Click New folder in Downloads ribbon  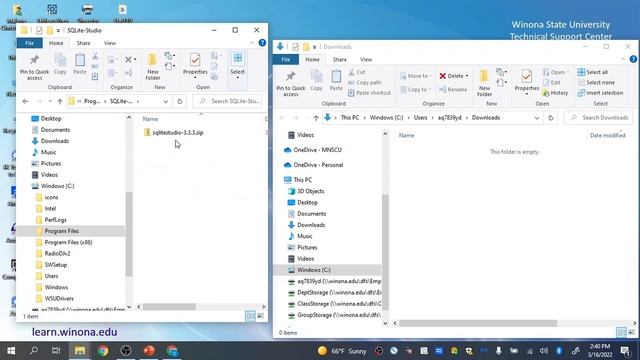click(484, 83)
